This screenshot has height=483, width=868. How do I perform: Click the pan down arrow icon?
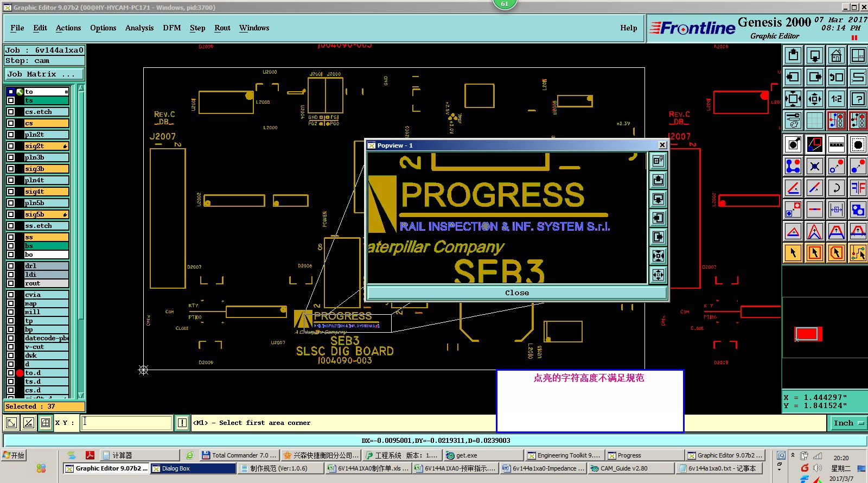(815, 55)
